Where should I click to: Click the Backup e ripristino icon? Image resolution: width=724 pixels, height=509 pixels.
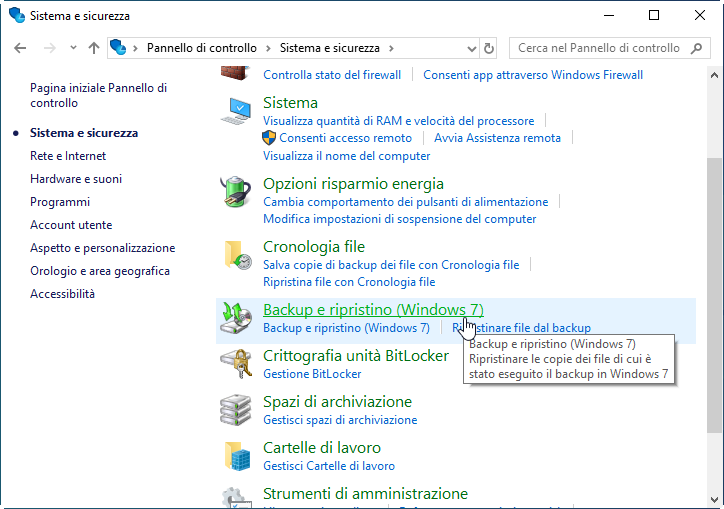tap(237, 317)
